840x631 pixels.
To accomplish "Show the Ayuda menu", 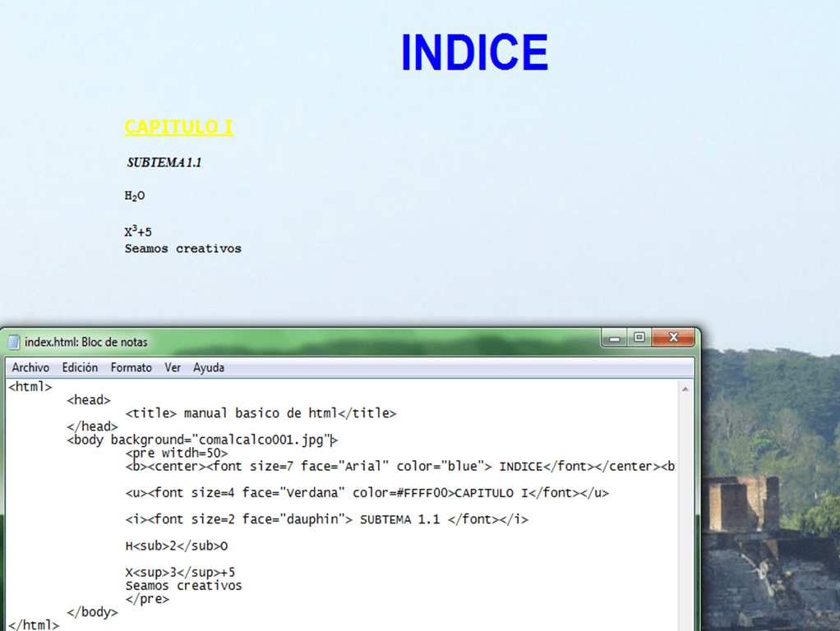I will [x=209, y=367].
